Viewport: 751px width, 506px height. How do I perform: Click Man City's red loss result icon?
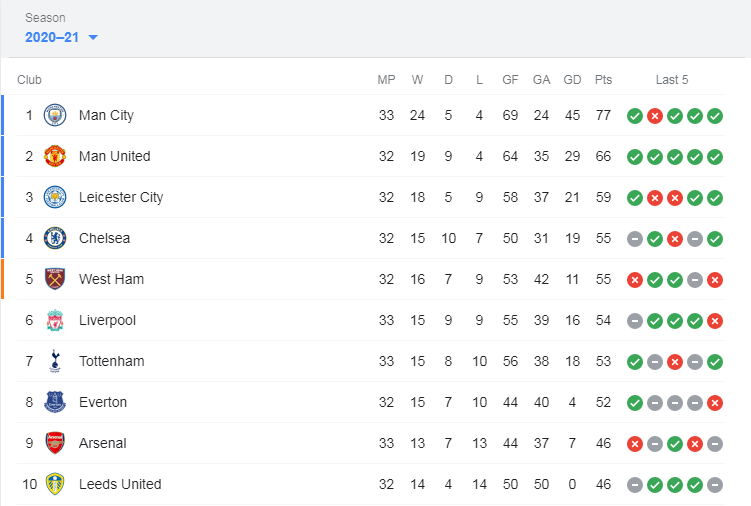click(655, 115)
